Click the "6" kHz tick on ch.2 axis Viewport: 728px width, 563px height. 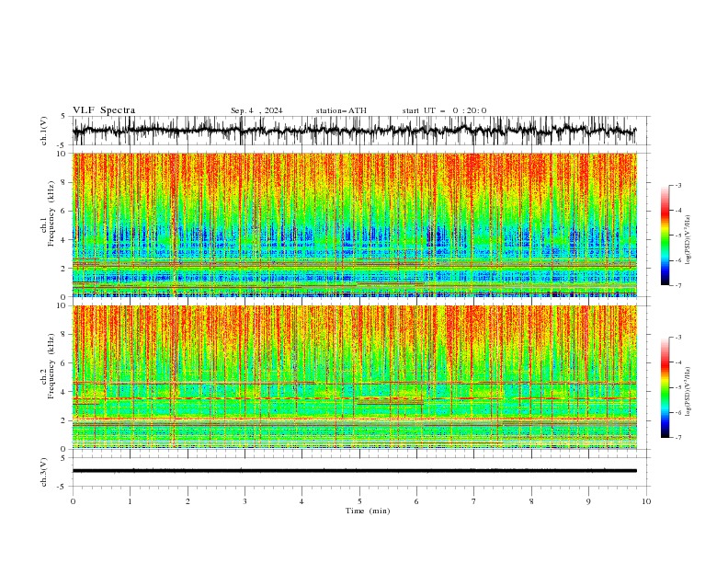(64, 363)
